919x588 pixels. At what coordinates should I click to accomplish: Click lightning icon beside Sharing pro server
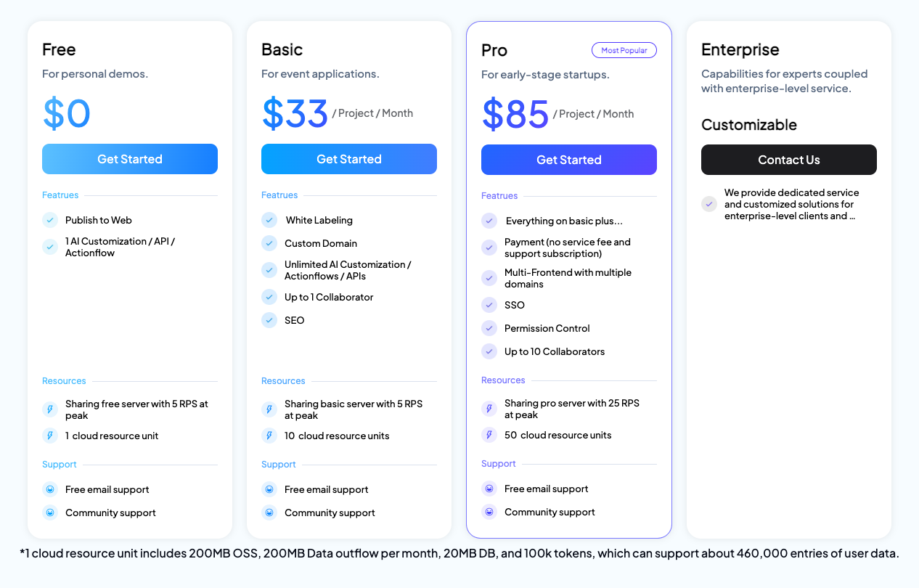(489, 409)
